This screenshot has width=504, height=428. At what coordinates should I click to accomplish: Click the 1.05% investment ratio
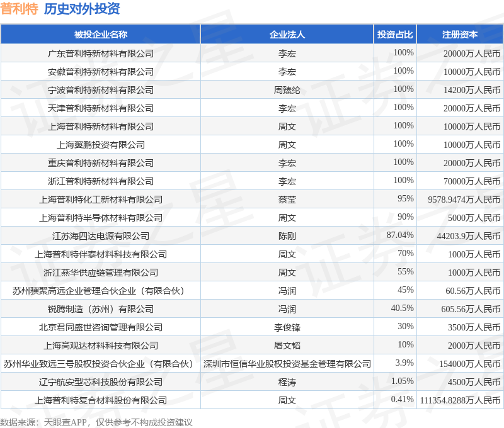click(x=402, y=381)
